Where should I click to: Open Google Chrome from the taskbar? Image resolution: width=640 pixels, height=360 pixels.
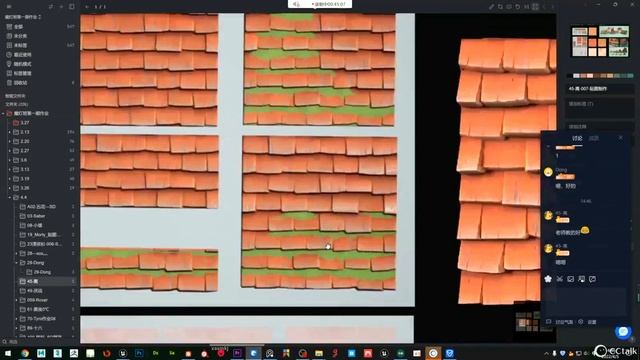[25, 353]
